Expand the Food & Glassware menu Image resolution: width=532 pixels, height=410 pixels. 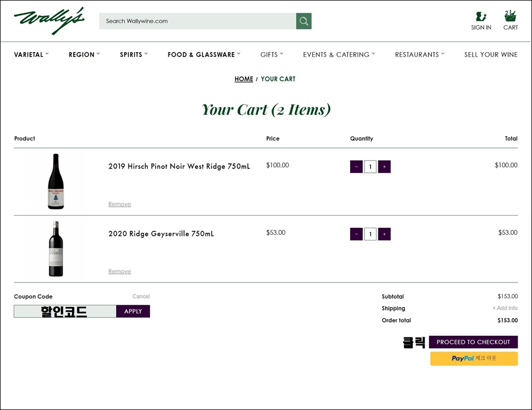pyautogui.click(x=204, y=55)
